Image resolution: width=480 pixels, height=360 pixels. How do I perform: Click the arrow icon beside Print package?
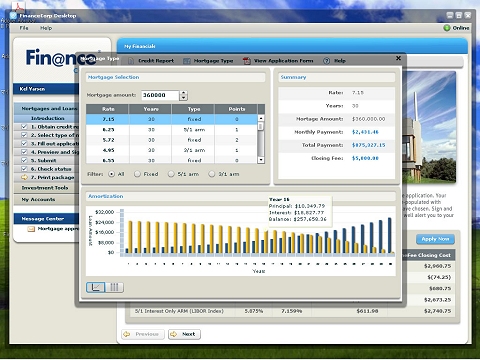click(24, 177)
